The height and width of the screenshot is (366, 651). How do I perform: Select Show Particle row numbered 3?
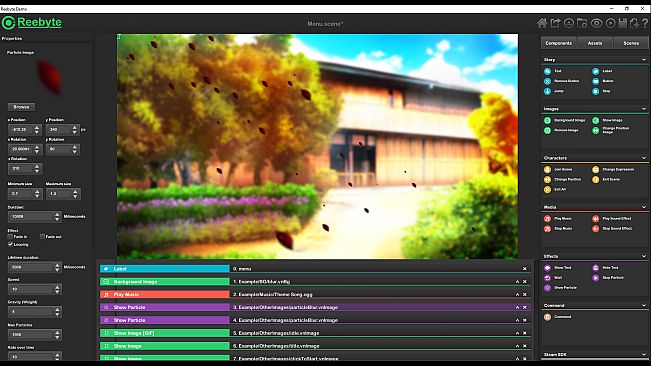click(x=316, y=307)
